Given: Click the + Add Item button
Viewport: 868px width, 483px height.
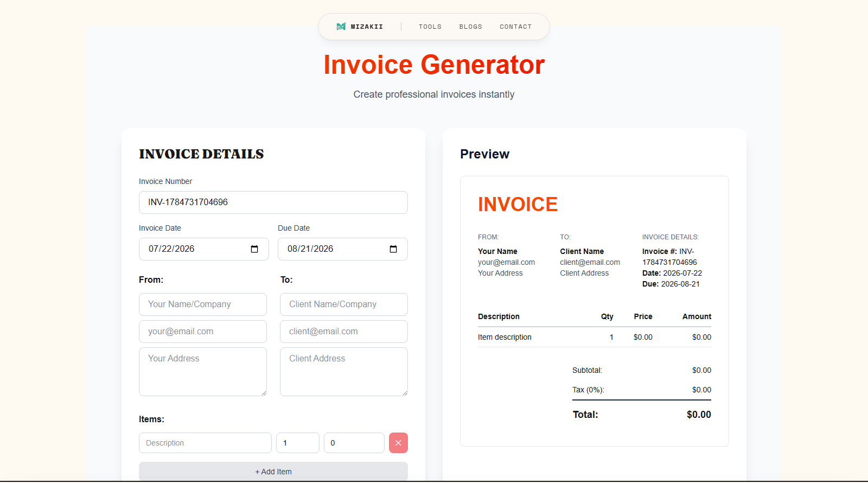Looking at the screenshot, I should click(273, 472).
